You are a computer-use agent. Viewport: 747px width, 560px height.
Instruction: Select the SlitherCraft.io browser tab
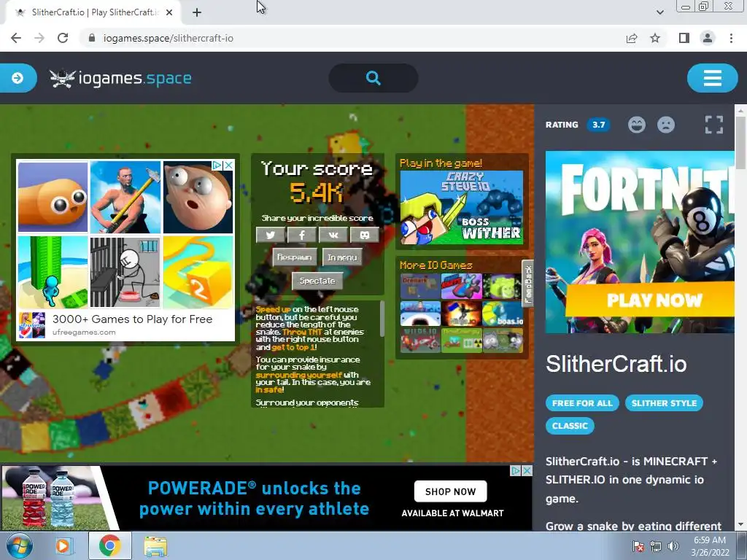click(x=93, y=13)
